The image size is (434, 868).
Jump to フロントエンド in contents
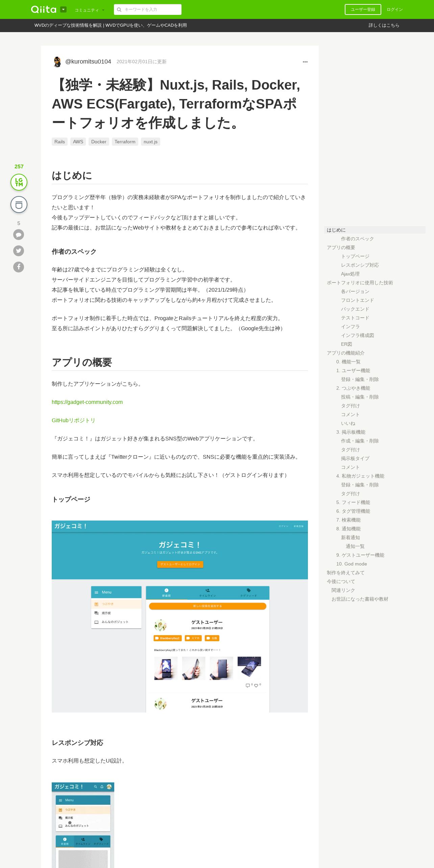[x=357, y=300]
